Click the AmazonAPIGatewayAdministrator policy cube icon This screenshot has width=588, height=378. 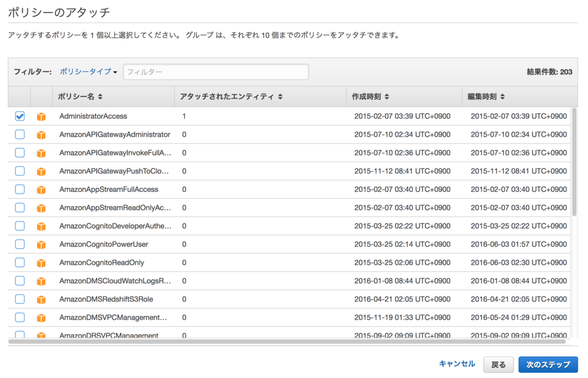[x=41, y=135]
